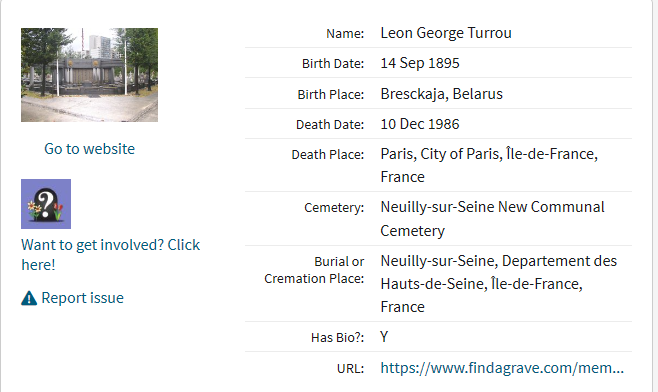This screenshot has height=392, width=658.
Task: Open the Want to get involved link
Action: [110, 255]
